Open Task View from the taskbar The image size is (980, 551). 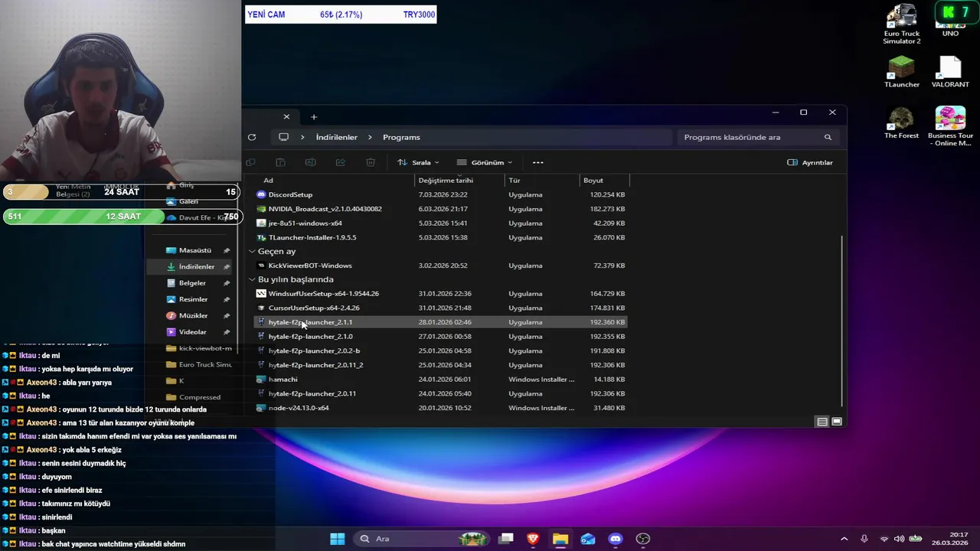[x=505, y=539]
